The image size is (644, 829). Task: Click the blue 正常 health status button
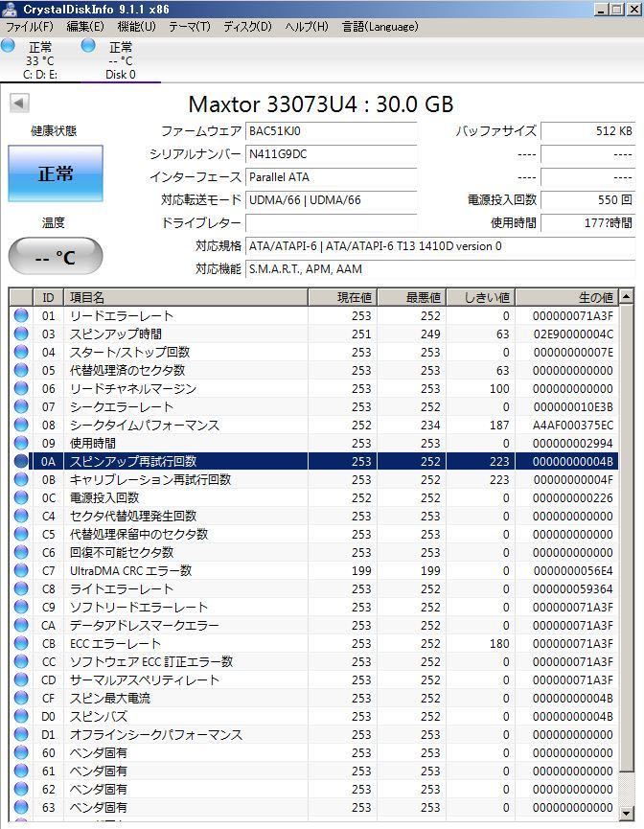pos(56,173)
